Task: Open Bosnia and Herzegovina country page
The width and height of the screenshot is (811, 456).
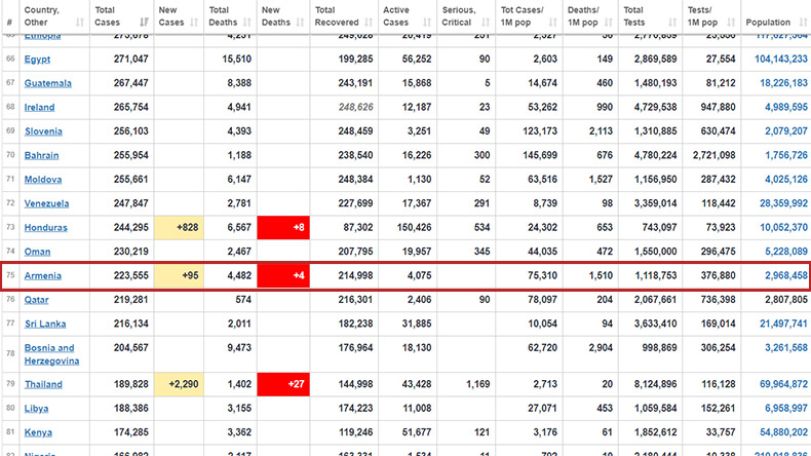Action: point(51,354)
